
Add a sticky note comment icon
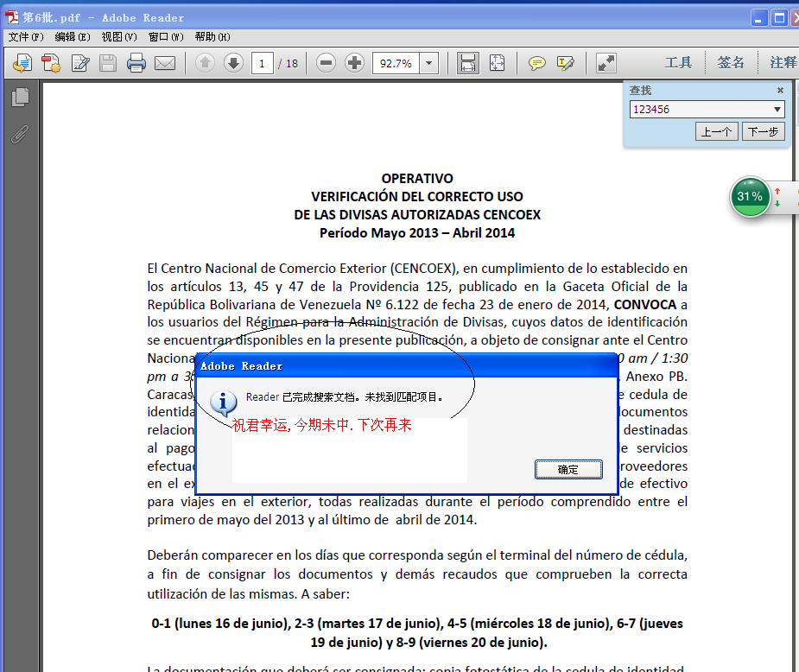click(536, 63)
